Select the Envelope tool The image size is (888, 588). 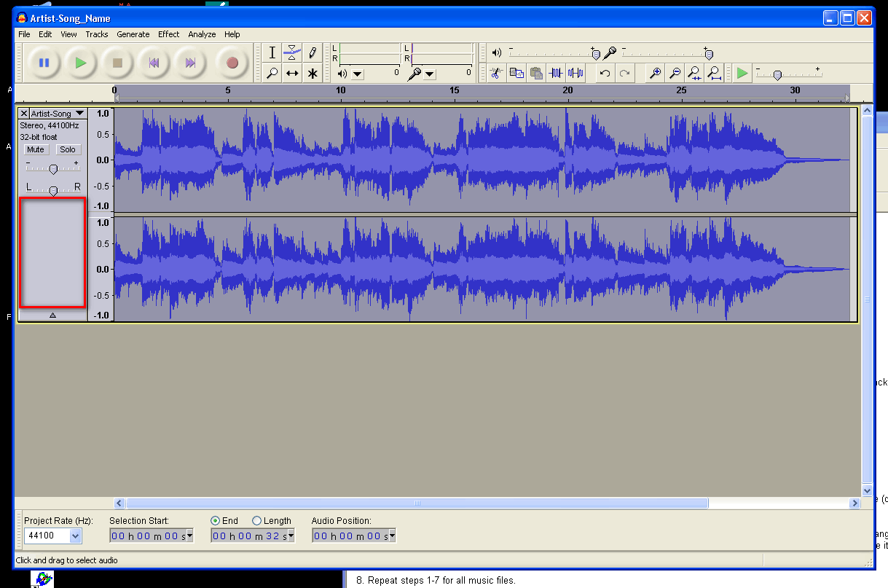tap(292, 52)
